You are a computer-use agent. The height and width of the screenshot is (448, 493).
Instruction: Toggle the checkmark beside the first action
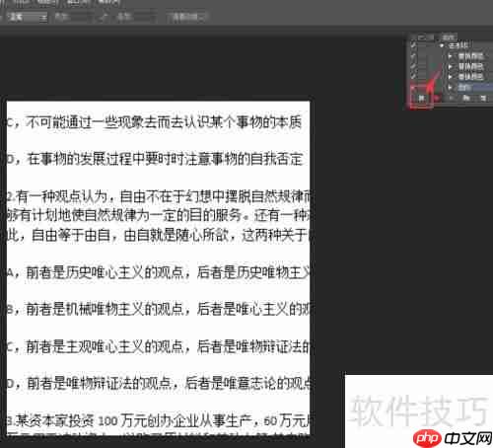[x=413, y=56]
